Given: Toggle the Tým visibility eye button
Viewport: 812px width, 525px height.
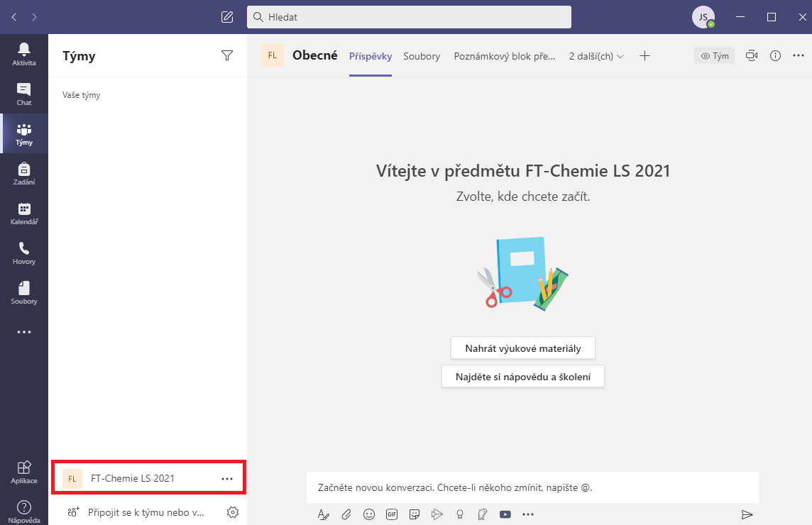Looking at the screenshot, I should tap(714, 56).
